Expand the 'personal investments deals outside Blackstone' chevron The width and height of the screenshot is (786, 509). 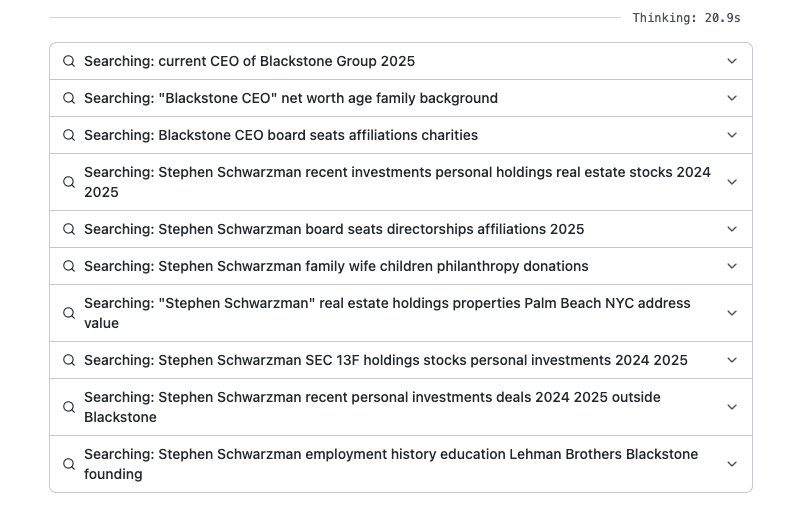tap(732, 407)
